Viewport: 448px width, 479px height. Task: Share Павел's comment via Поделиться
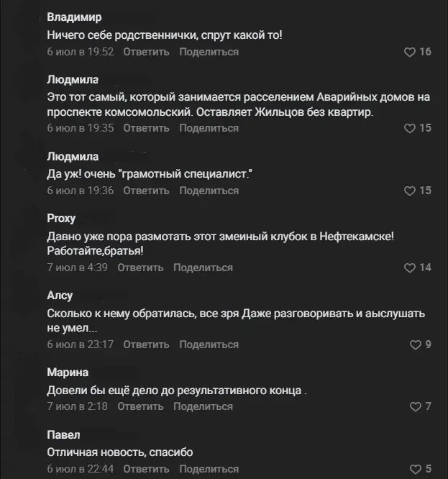[209, 469]
